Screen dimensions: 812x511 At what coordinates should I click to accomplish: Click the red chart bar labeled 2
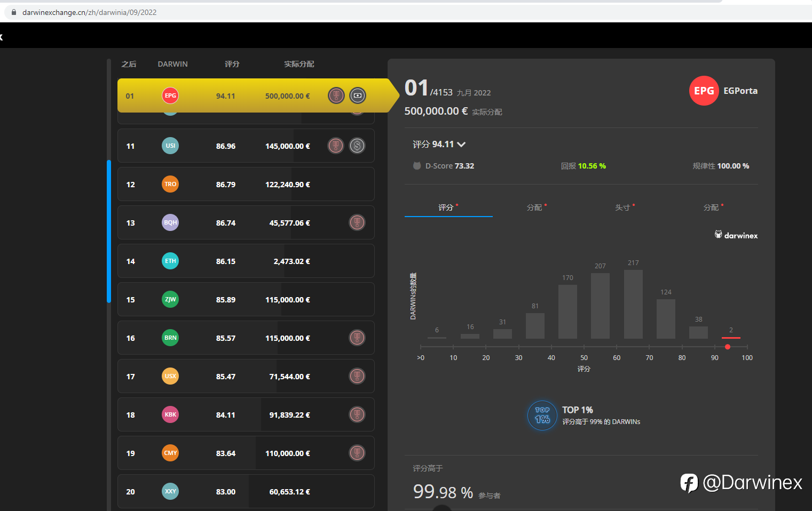click(x=731, y=338)
